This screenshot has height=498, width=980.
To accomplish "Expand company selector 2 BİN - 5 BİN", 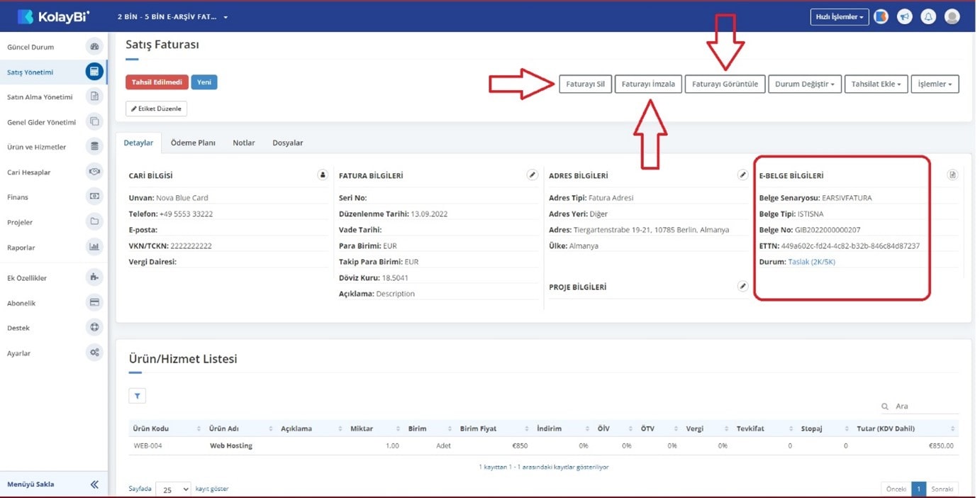I will pos(173,16).
